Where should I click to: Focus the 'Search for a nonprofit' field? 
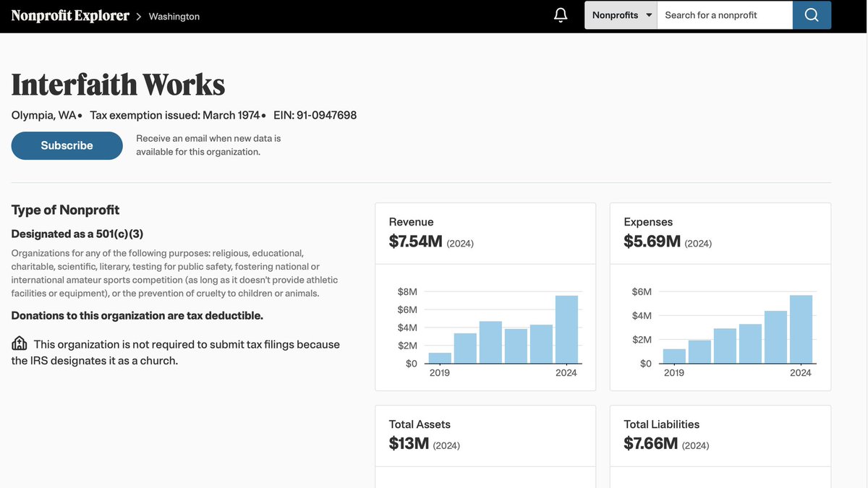(x=725, y=15)
